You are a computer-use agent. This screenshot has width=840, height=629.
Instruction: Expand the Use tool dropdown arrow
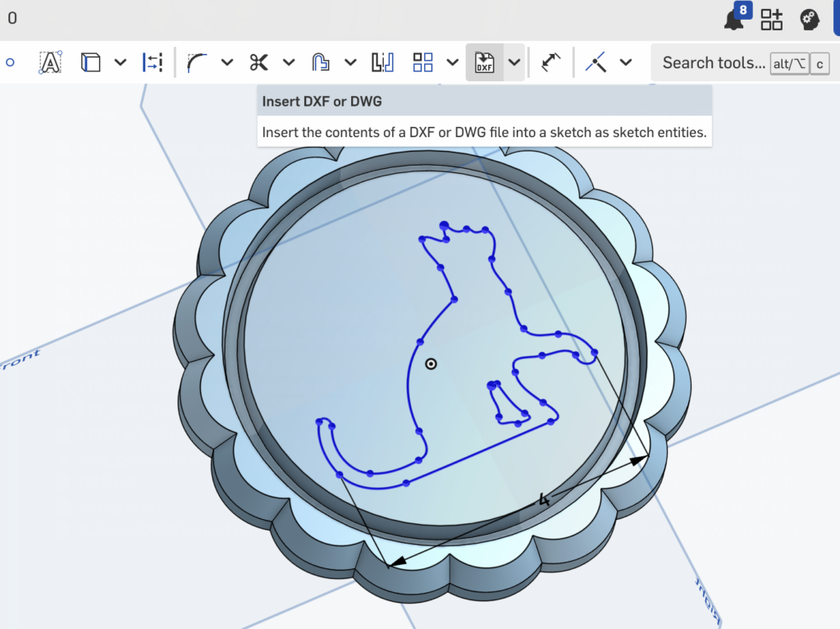[x=120, y=62]
